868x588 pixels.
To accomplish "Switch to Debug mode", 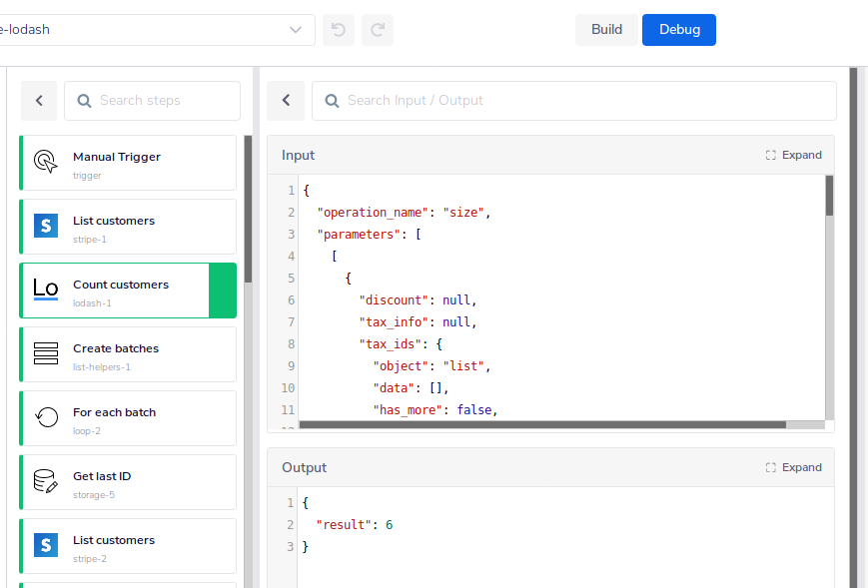I will pyautogui.click(x=679, y=30).
